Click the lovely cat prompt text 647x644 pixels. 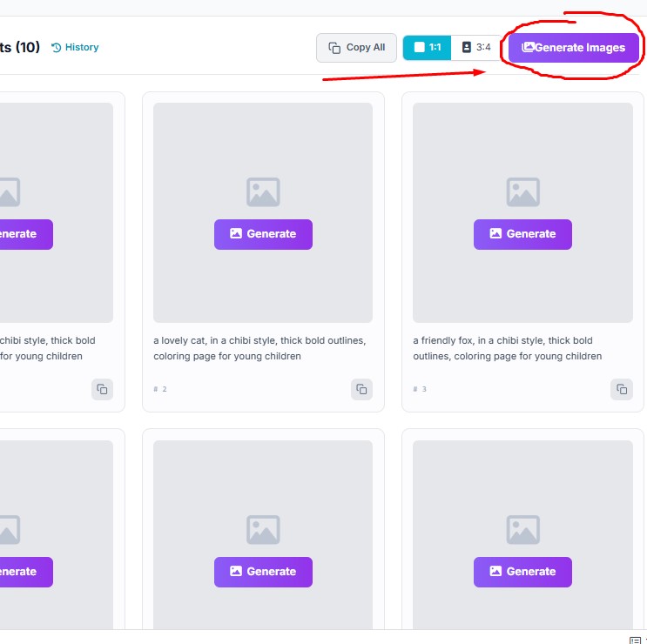pyautogui.click(x=259, y=348)
